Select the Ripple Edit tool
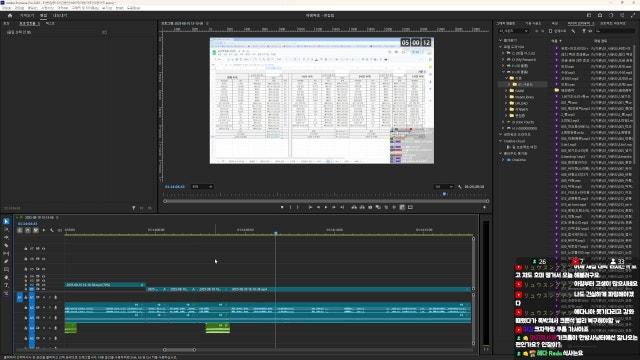 click(x=6, y=238)
